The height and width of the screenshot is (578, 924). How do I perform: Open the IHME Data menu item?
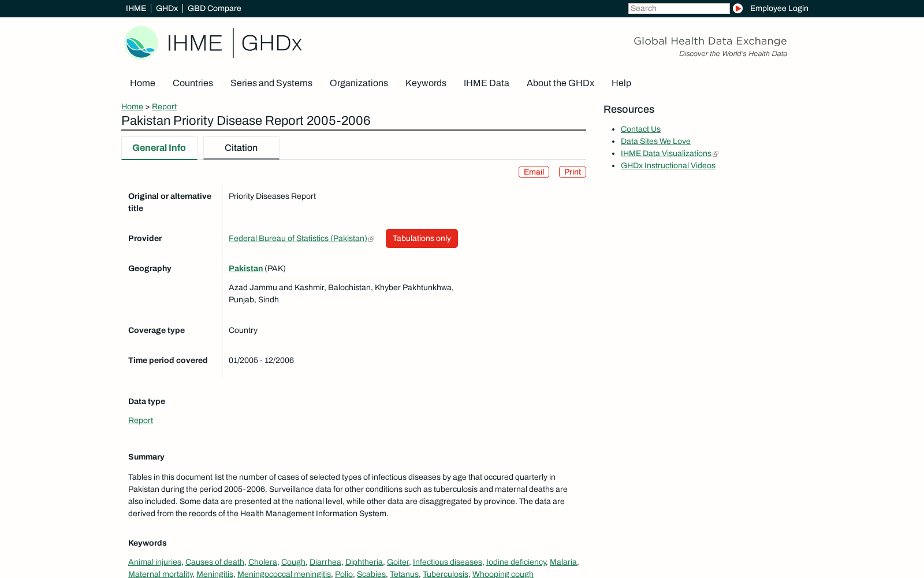[x=486, y=83]
